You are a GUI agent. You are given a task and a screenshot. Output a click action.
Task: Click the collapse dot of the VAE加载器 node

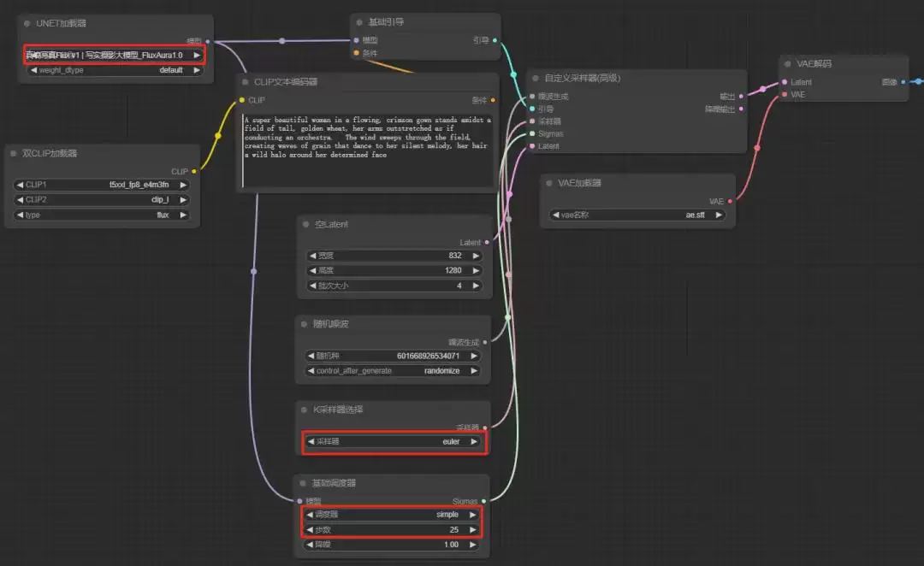tap(548, 183)
